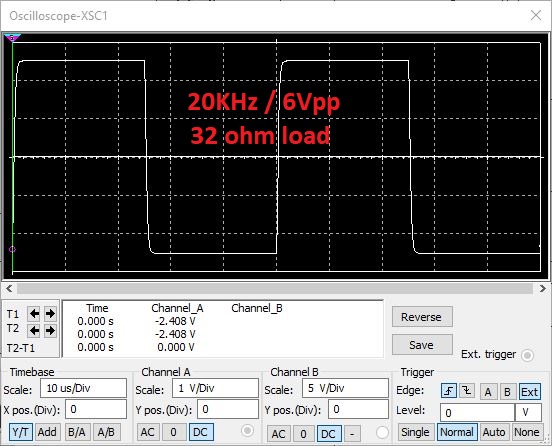
Task: Set trigger source to Ext
Action: (x=529, y=392)
